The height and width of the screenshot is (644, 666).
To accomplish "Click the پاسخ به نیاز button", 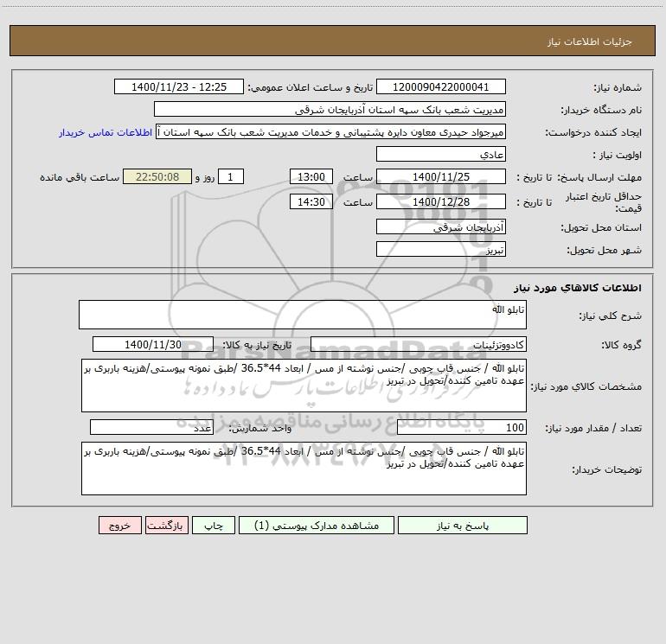I will [x=463, y=525].
